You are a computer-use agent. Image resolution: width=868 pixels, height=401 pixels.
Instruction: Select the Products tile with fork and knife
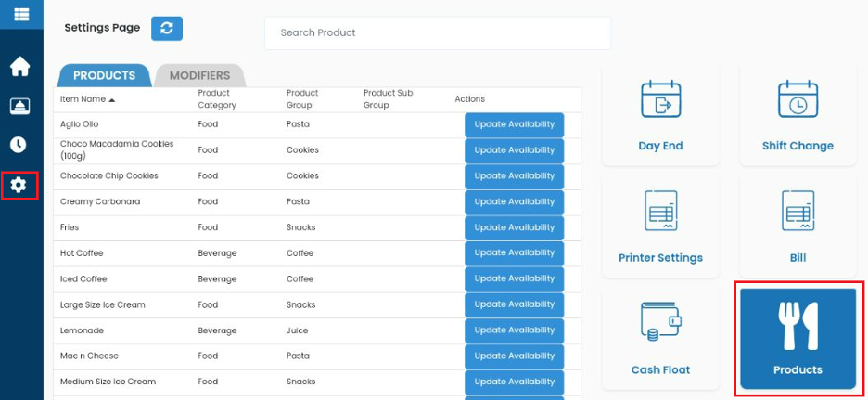(798, 339)
